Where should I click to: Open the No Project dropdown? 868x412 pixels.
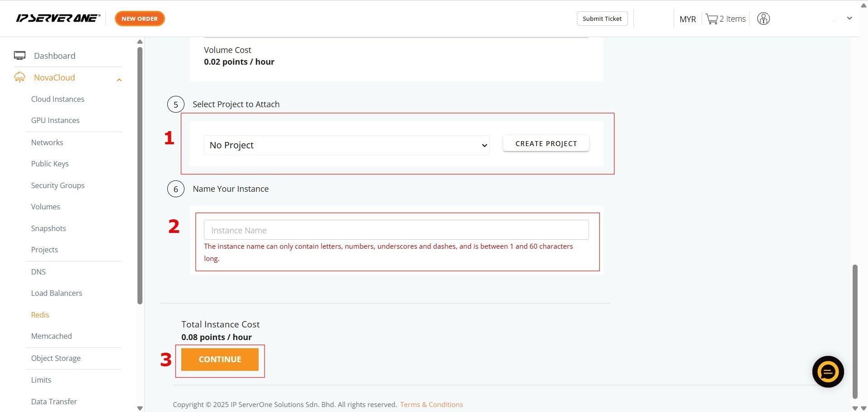(346, 145)
